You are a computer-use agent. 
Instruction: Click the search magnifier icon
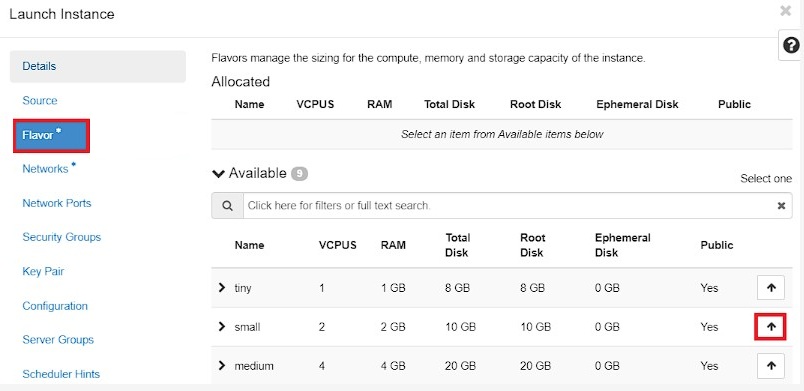click(227, 205)
